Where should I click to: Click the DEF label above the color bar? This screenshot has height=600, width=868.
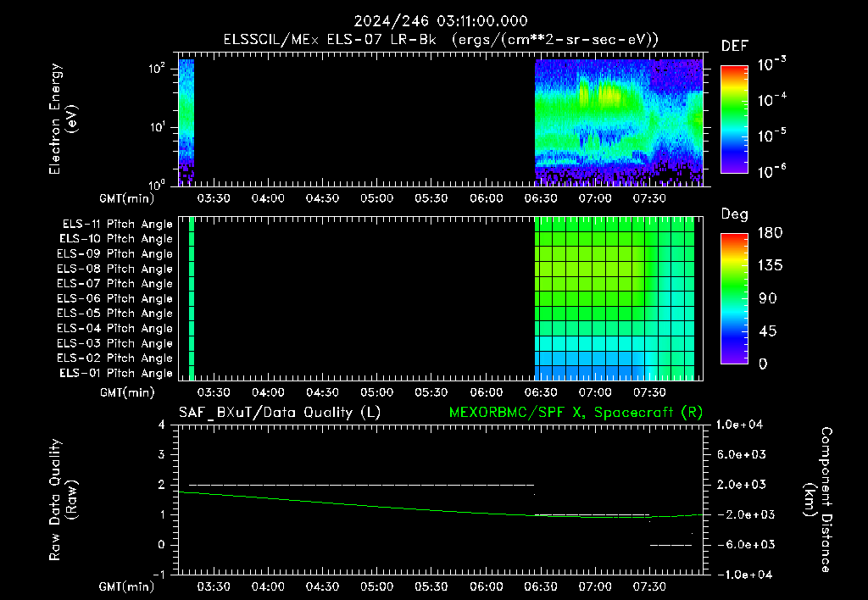click(x=734, y=47)
